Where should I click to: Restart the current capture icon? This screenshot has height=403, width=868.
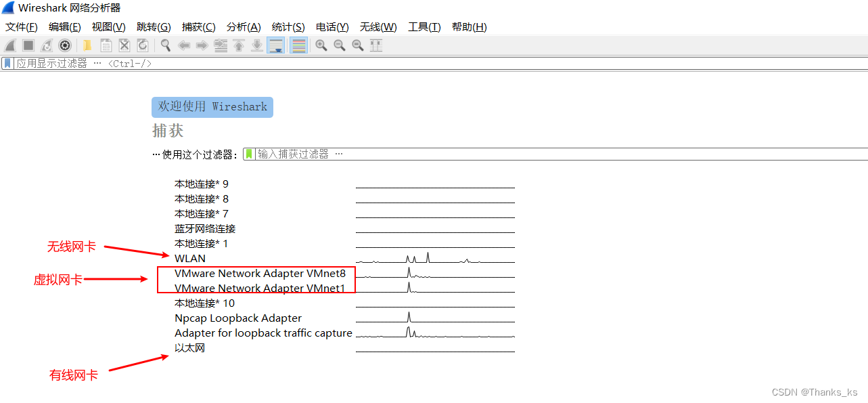tap(47, 45)
